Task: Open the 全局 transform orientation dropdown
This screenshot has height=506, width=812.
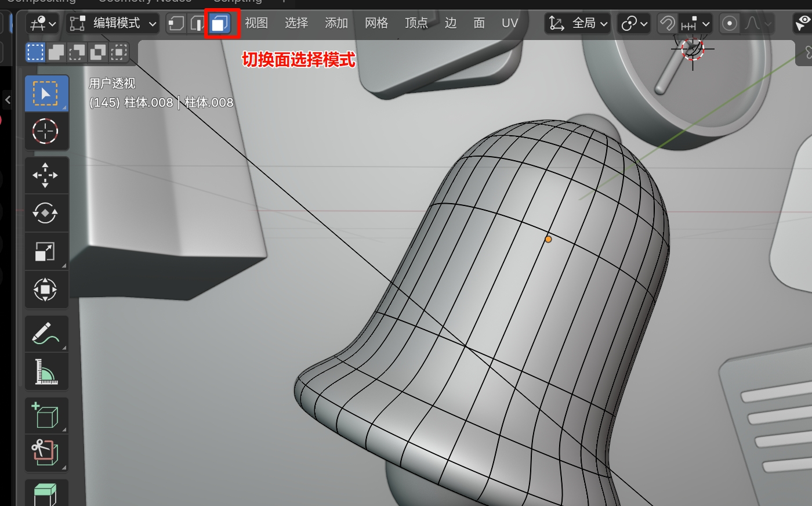Action: point(578,23)
